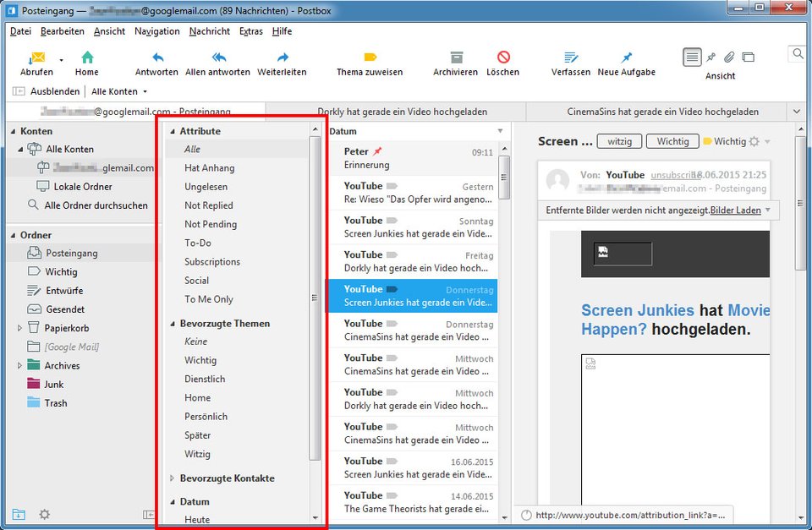Open Peter's Erinnerung message

[x=412, y=158]
